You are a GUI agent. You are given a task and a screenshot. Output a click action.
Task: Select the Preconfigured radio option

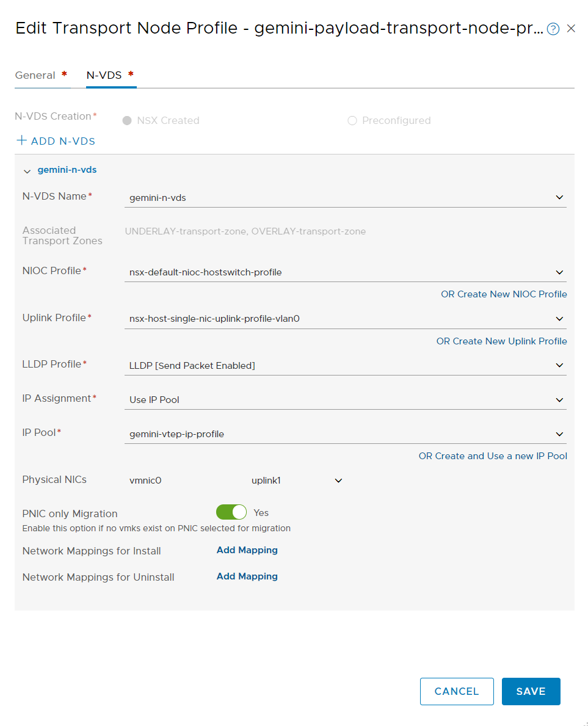tap(352, 121)
